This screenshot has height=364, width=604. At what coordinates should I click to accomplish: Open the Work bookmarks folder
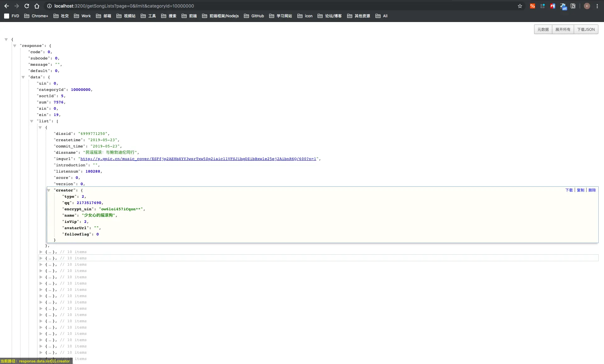point(82,16)
